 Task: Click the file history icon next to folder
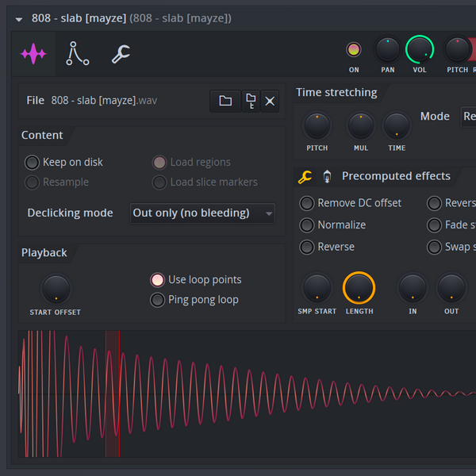pos(251,101)
